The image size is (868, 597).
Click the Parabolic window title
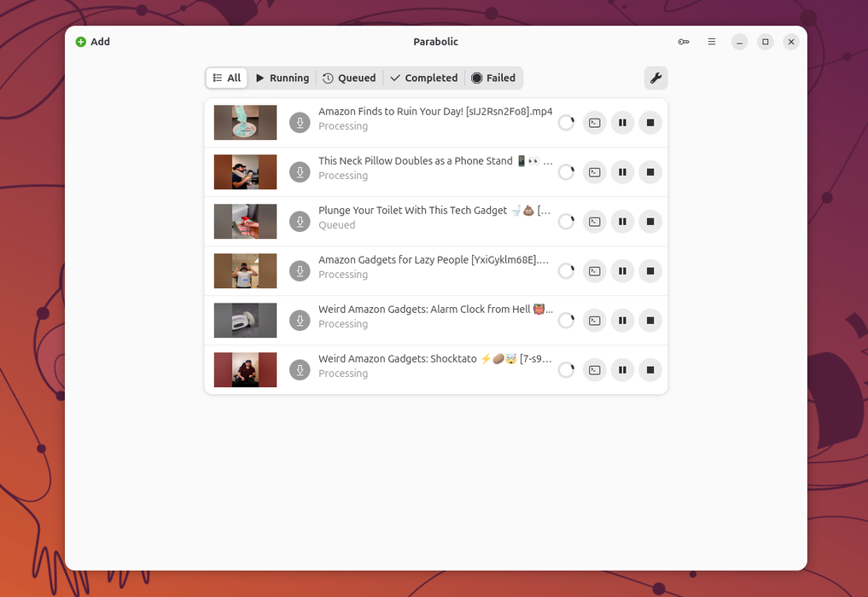(435, 42)
